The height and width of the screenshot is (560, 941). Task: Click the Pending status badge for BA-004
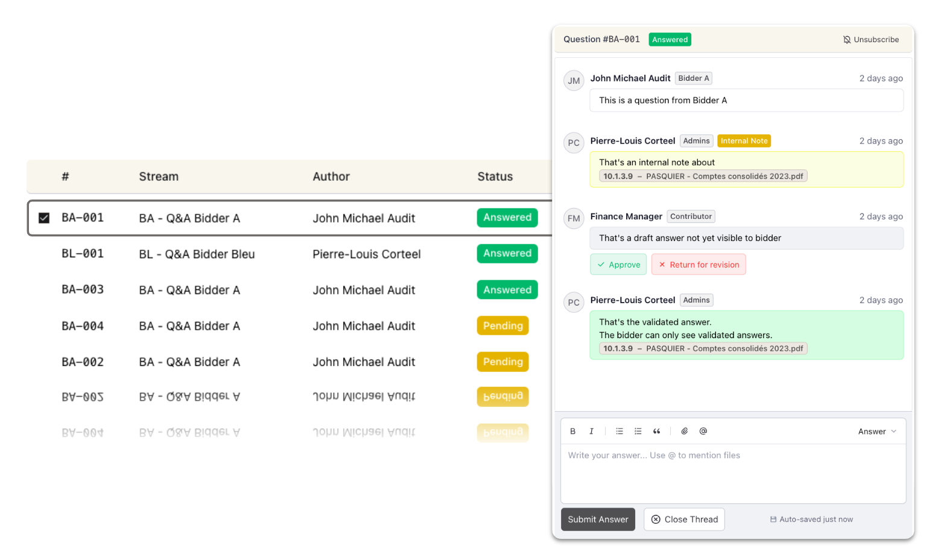coord(502,326)
